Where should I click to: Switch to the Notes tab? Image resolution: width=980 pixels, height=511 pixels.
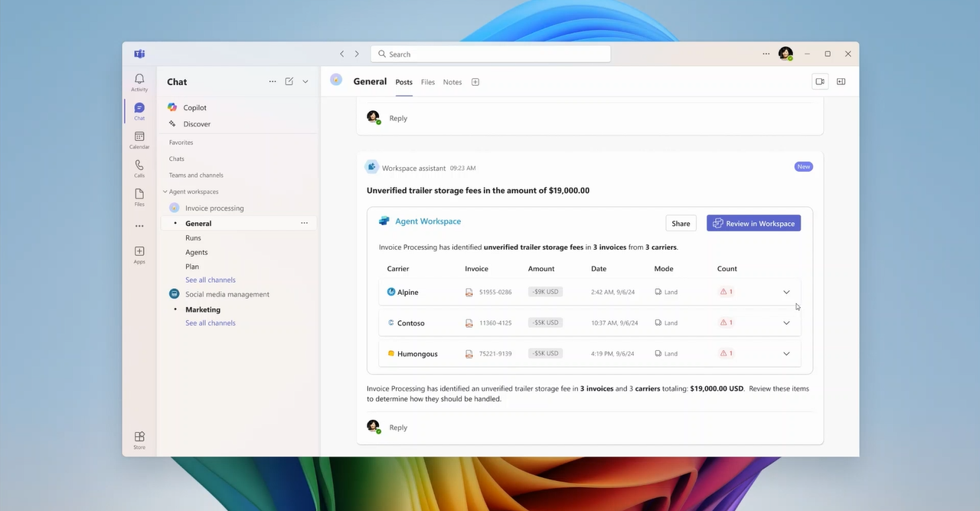[x=452, y=82]
